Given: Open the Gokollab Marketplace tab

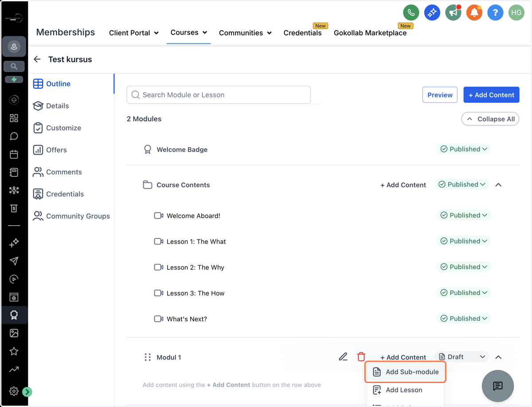Looking at the screenshot, I should pyautogui.click(x=370, y=33).
